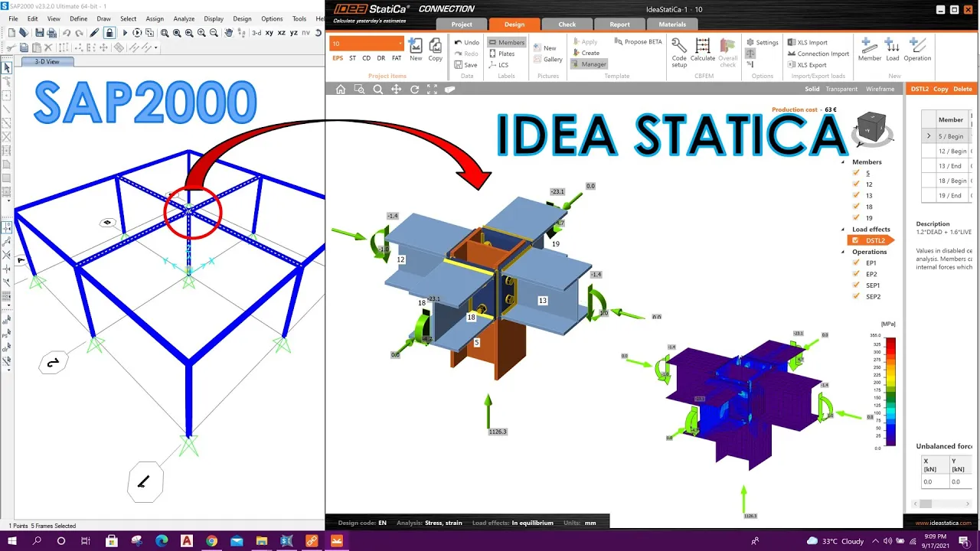Image resolution: width=980 pixels, height=551 pixels.
Task: Click the Connection Import button
Action: (818, 54)
